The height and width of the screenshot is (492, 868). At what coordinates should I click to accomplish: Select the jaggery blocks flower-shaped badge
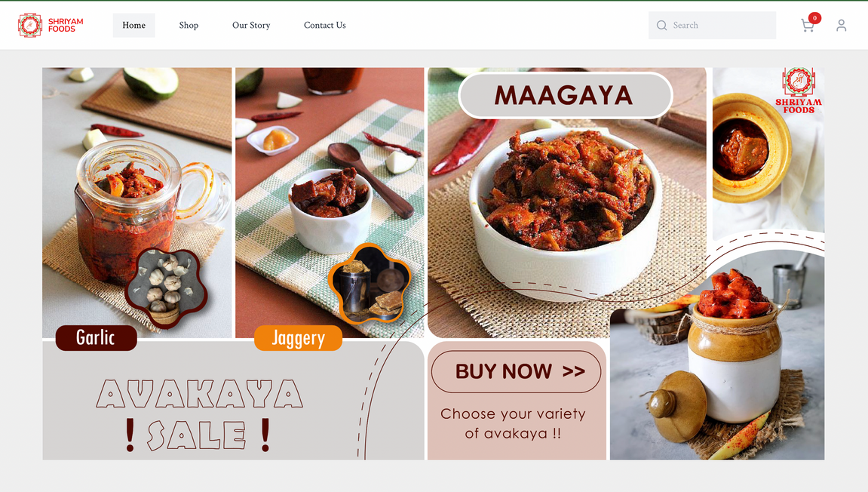[370, 284]
